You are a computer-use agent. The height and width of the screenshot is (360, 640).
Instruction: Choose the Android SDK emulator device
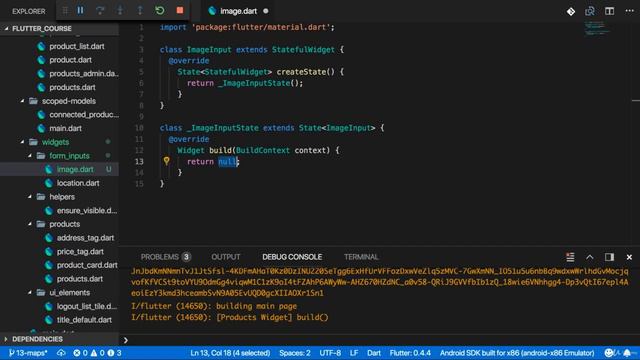point(517,353)
